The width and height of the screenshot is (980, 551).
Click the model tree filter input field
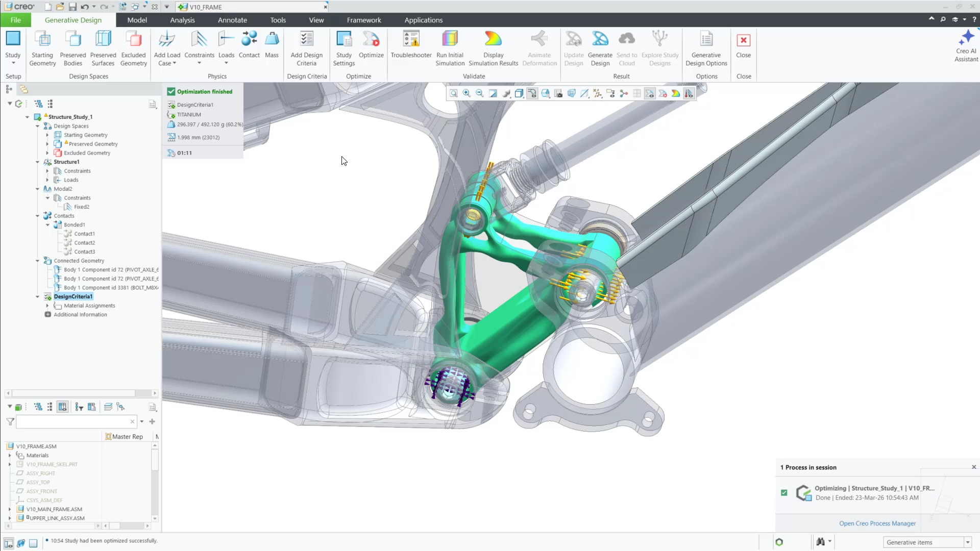(x=76, y=421)
